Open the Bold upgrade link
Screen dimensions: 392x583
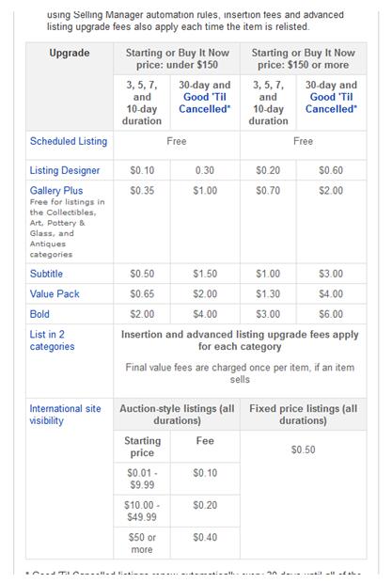click(x=39, y=314)
